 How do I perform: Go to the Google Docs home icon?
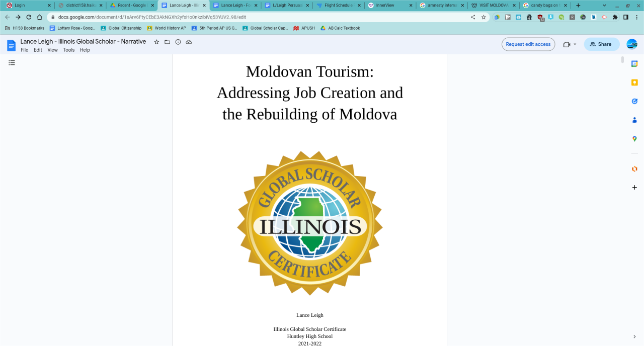click(11, 45)
